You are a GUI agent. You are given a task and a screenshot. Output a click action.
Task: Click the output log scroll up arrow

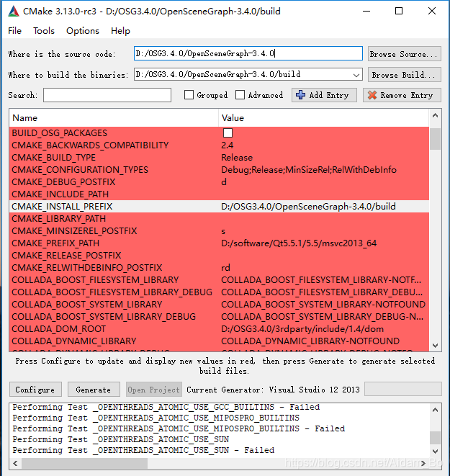[435, 410]
